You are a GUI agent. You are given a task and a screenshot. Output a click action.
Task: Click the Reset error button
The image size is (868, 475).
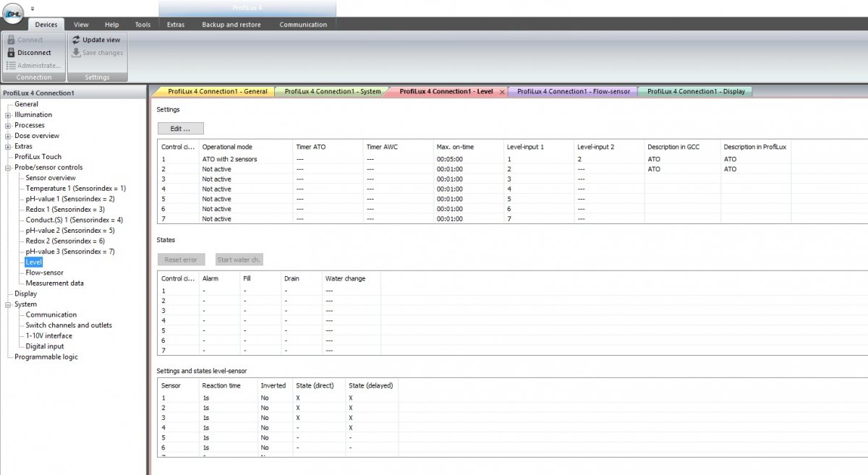click(181, 260)
